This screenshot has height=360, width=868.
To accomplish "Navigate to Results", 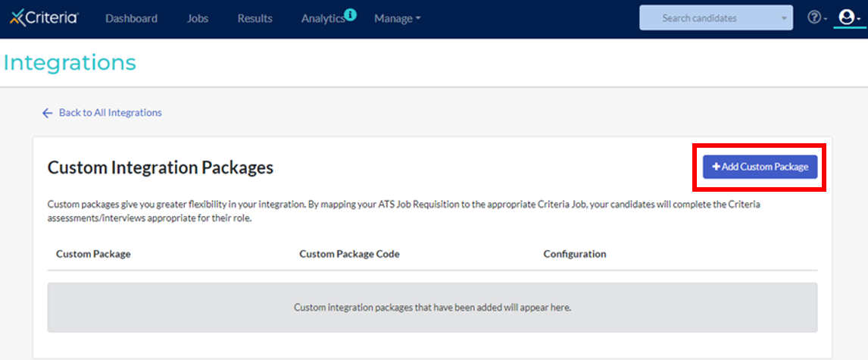I will (254, 18).
